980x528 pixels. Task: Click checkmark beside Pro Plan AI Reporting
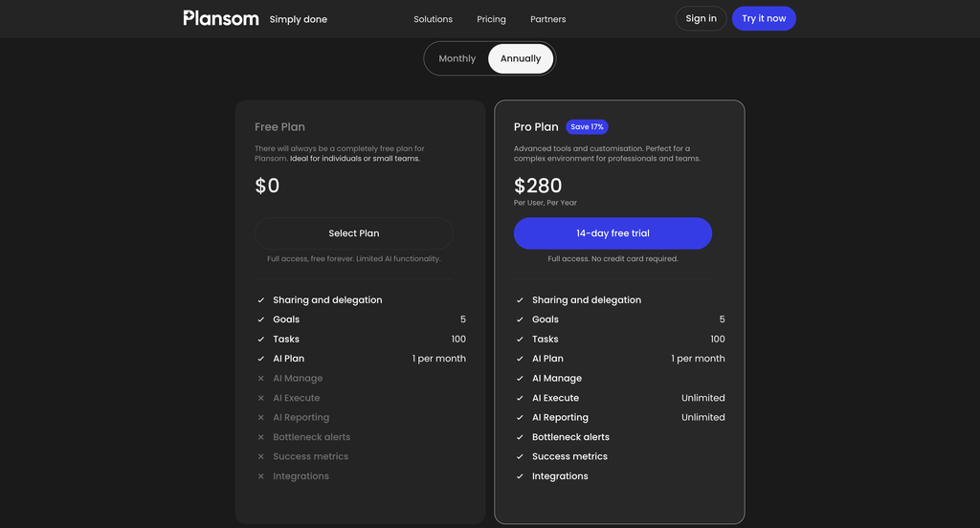click(520, 417)
